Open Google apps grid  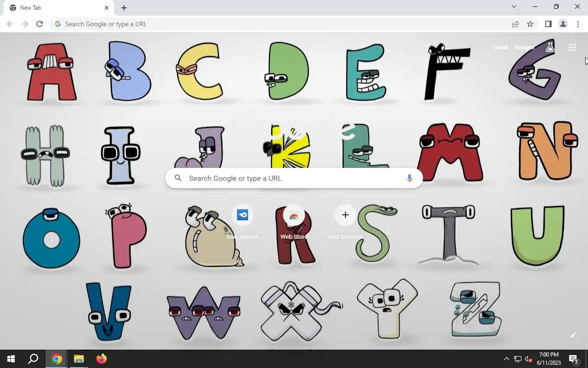[572, 47]
